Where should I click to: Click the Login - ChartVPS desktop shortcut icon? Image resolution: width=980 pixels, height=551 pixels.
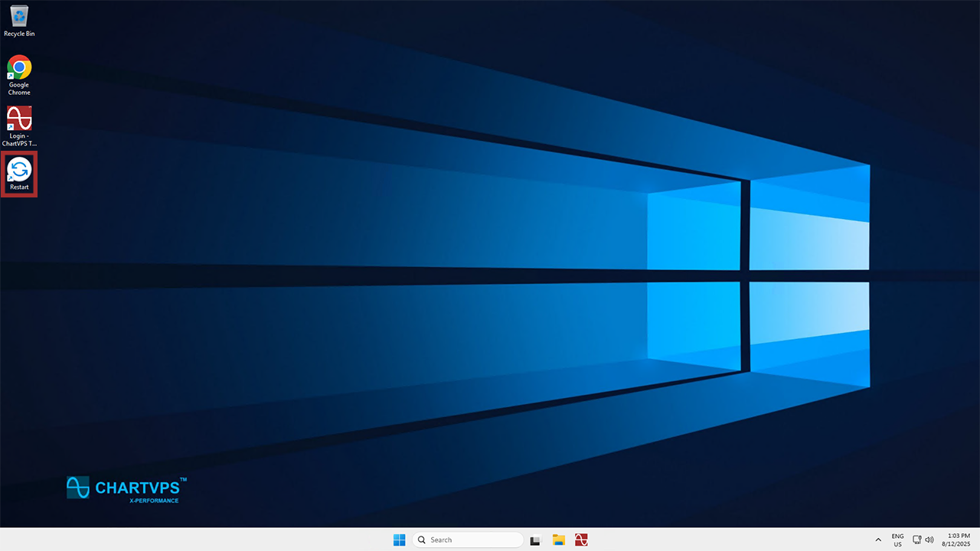tap(19, 119)
